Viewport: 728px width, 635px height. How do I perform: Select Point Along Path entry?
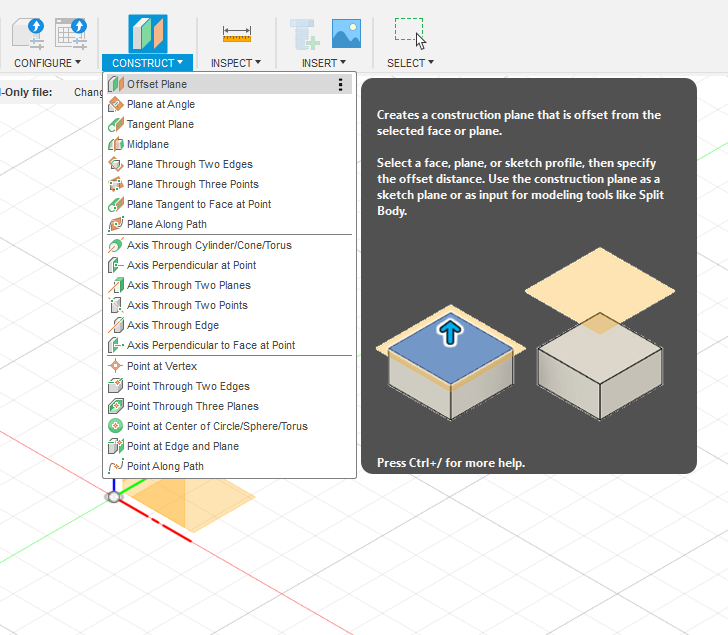165,466
